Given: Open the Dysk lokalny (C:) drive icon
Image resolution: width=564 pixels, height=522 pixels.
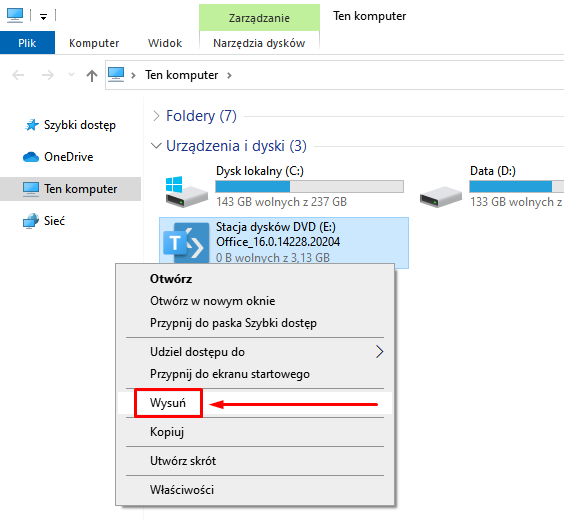Looking at the screenshot, I should click(x=186, y=191).
